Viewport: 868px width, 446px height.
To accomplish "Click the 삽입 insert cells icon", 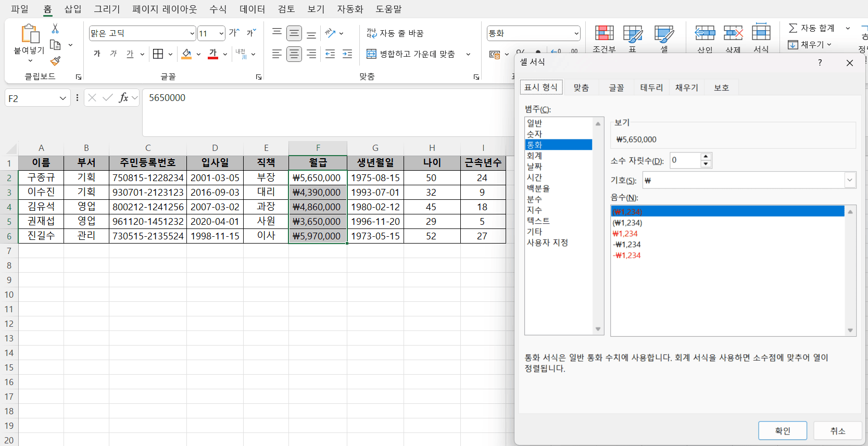I will click(705, 34).
